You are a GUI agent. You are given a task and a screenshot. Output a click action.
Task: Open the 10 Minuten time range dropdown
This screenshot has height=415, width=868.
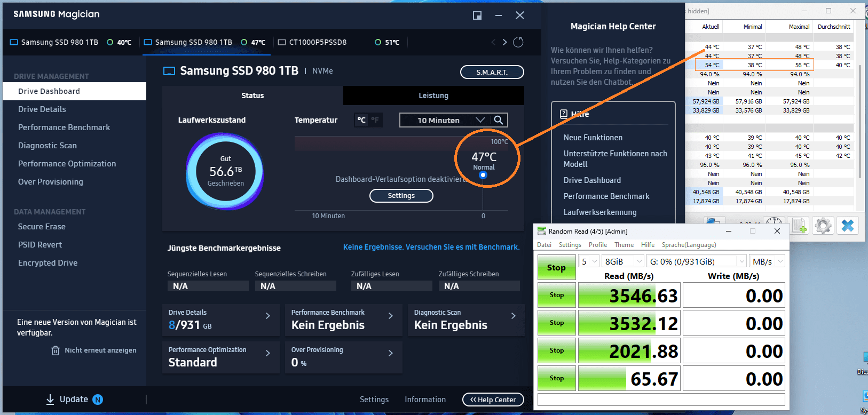[444, 120]
